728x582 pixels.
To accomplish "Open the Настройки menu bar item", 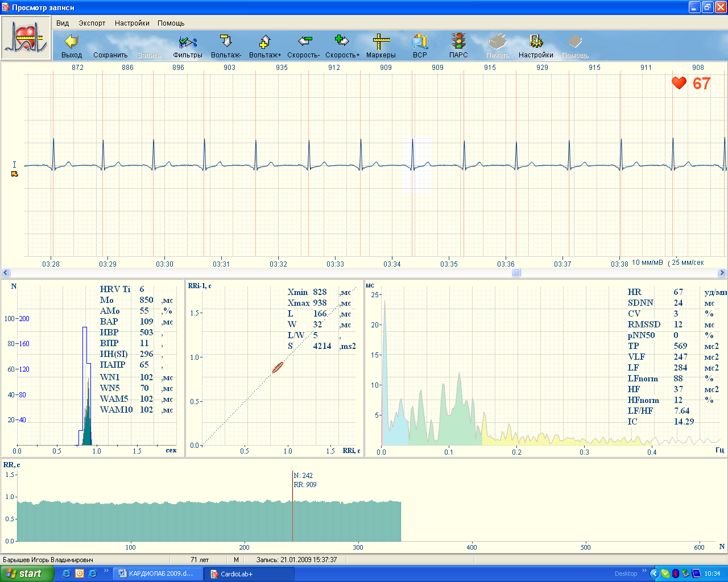I will pyautogui.click(x=132, y=23).
